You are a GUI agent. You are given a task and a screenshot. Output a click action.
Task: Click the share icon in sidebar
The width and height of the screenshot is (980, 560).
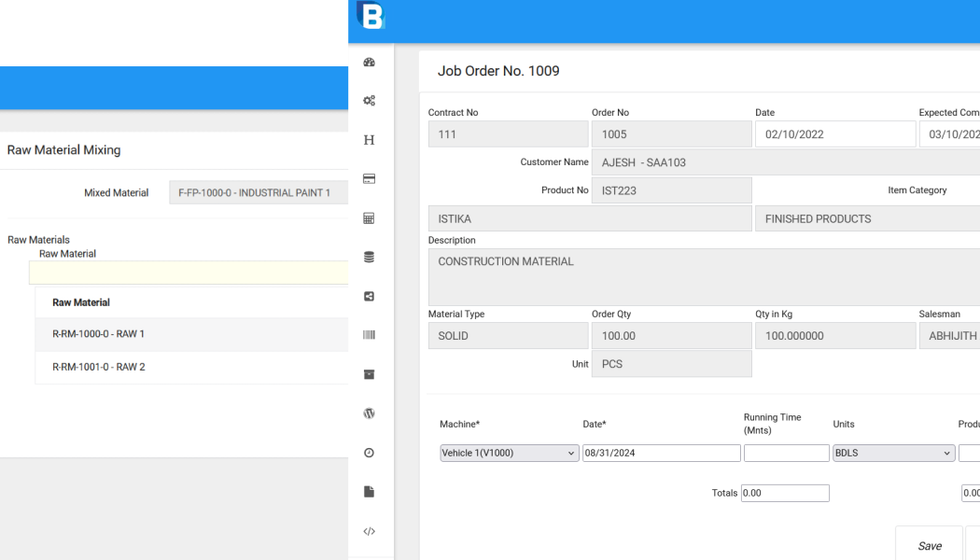point(369,297)
